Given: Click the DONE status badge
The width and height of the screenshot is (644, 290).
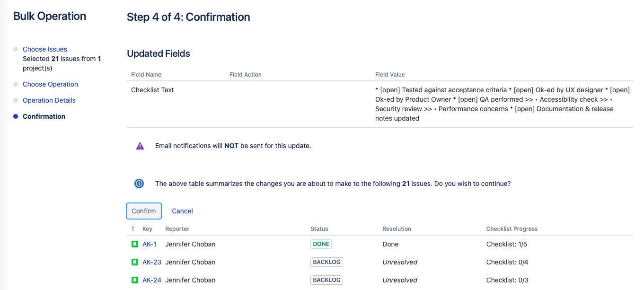Looking at the screenshot, I should click(x=321, y=244).
